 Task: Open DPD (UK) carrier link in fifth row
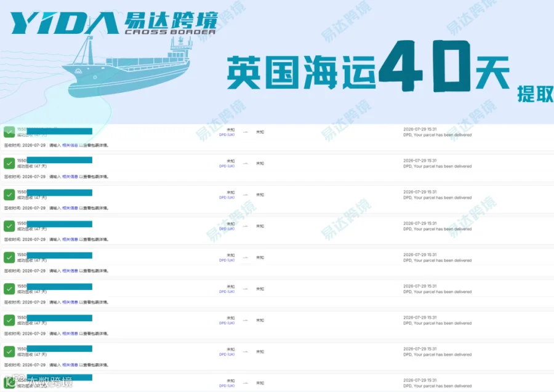click(x=227, y=260)
